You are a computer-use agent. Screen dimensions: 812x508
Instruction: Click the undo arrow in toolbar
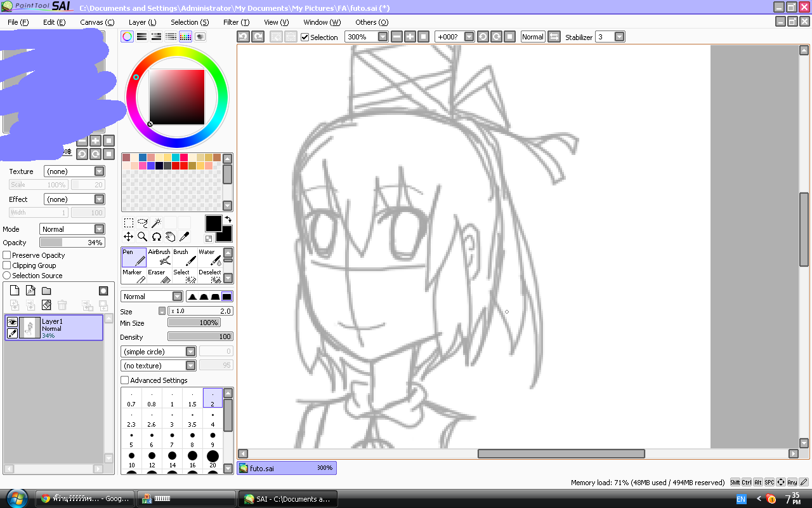pyautogui.click(x=243, y=37)
